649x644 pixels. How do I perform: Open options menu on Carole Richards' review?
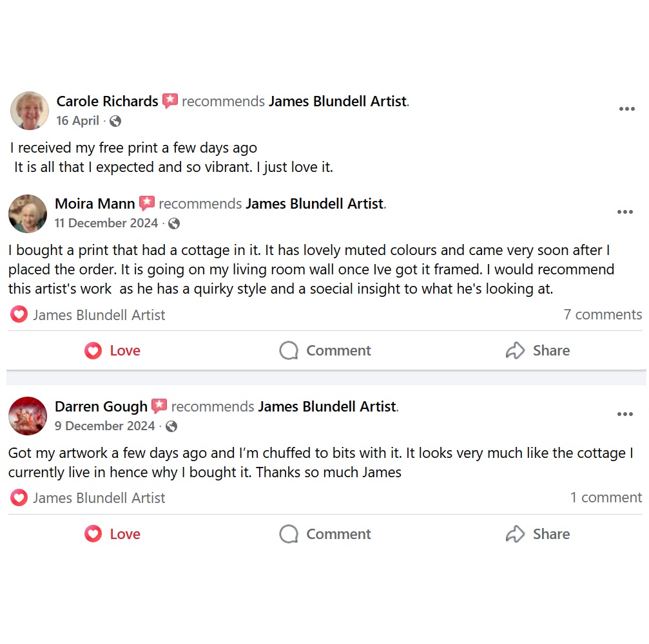(626, 109)
